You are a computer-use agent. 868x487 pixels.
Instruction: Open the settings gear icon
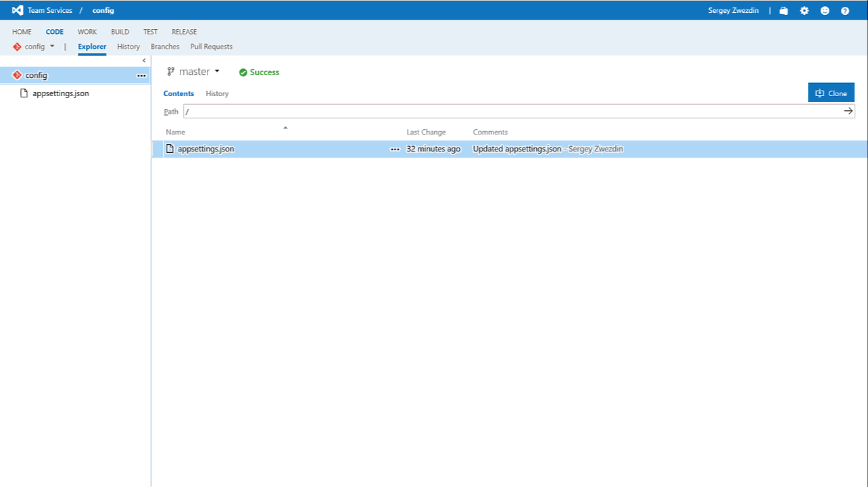coord(804,11)
